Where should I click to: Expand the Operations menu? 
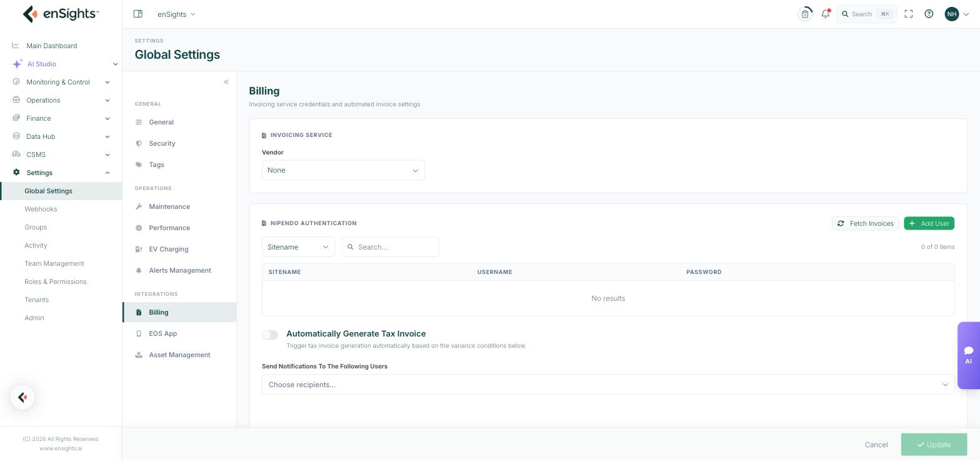(61, 100)
